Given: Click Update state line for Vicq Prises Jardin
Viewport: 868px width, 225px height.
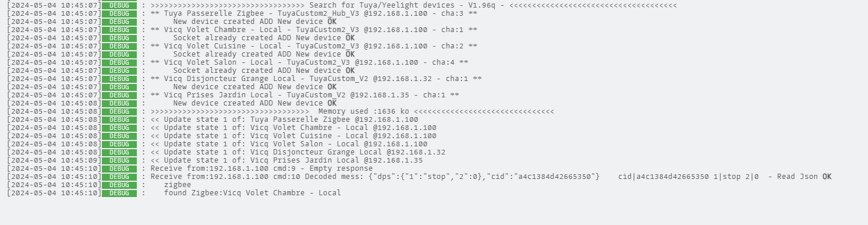Looking at the screenshot, I should [x=286, y=160].
